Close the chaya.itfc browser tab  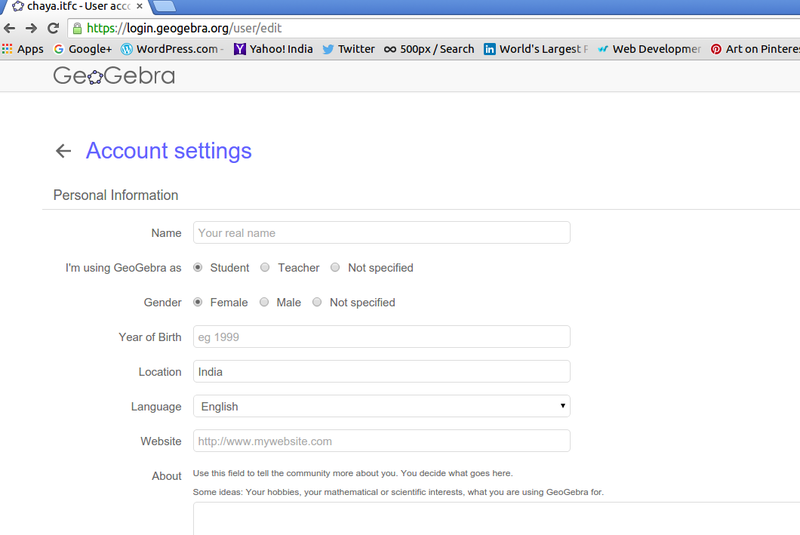pos(140,6)
